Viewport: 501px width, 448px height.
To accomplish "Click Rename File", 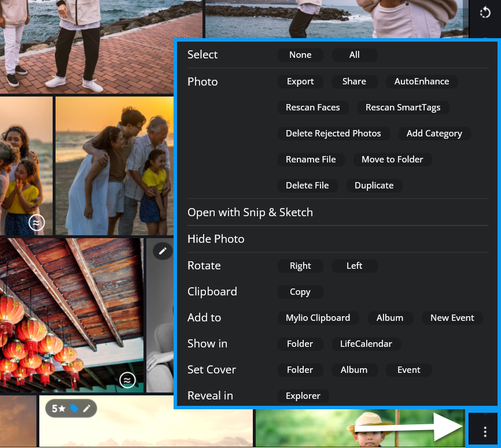I will (x=311, y=160).
